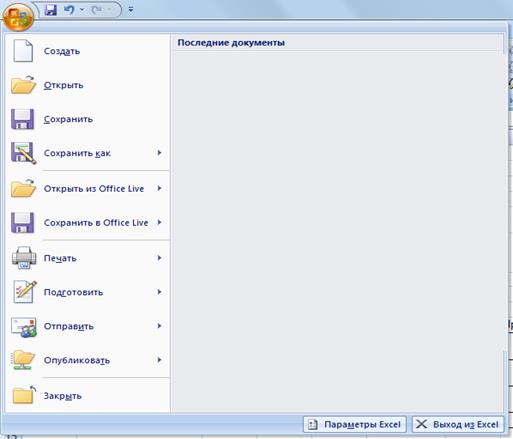Click the open folder icon beside Открыть

tap(23, 85)
